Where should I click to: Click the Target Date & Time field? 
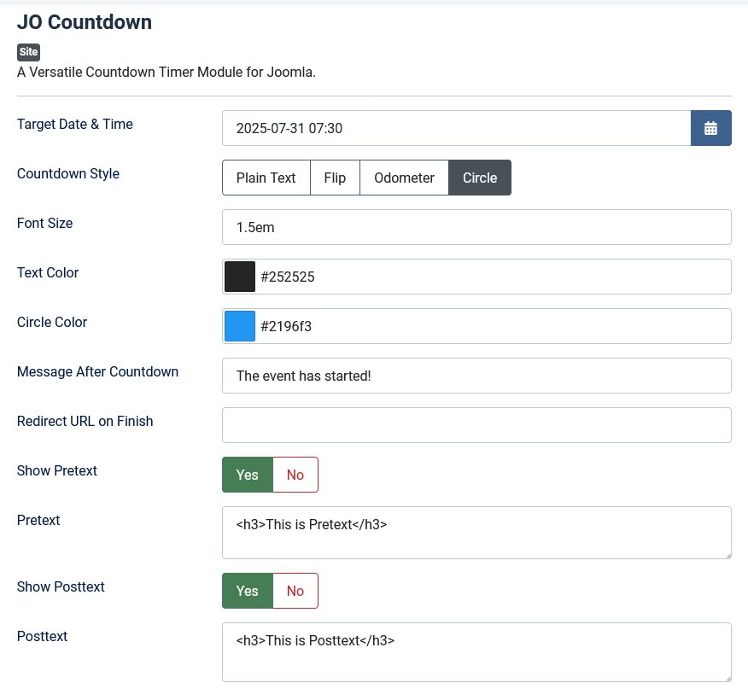tap(456, 128)
